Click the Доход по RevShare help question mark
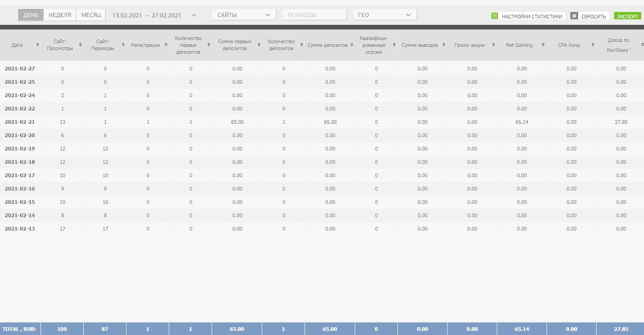 [x=630, y=48]
